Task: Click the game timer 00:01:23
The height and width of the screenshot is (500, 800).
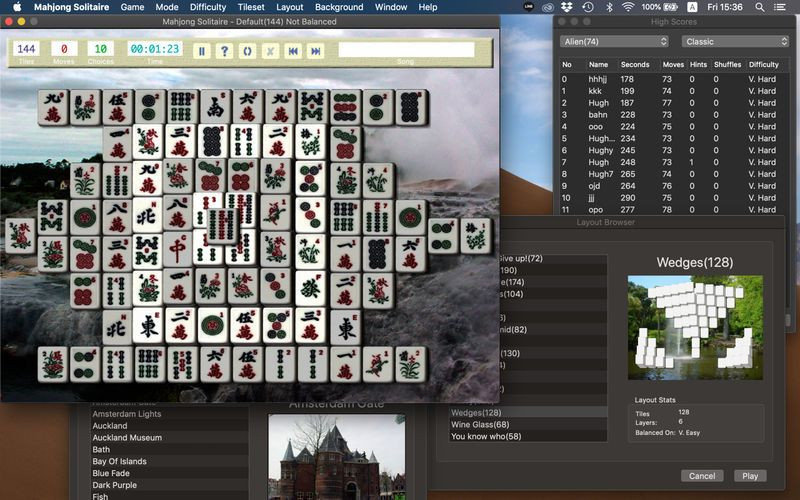Action: coord(155,49)
